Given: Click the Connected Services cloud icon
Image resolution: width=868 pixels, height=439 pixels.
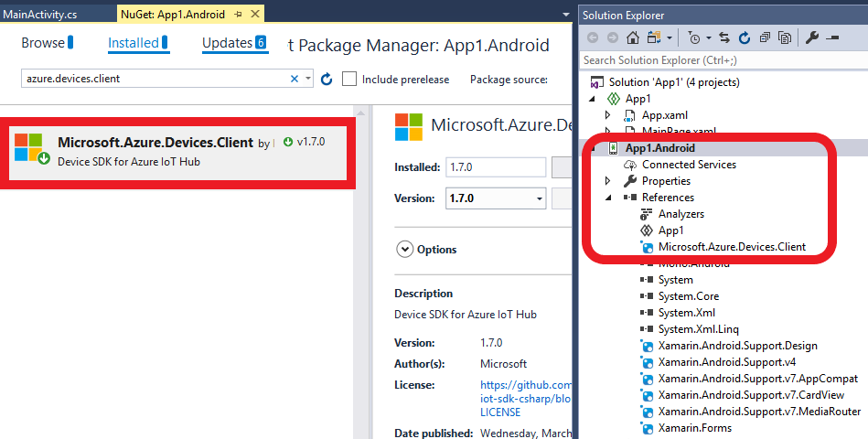Looking at the screenshot, I should coord(630,165).
